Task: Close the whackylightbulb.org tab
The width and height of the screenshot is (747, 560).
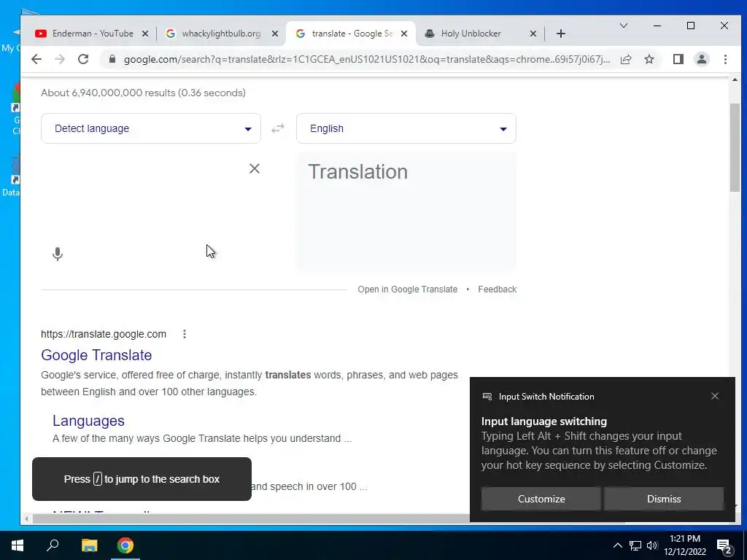Action: click(x=275, y=34)
